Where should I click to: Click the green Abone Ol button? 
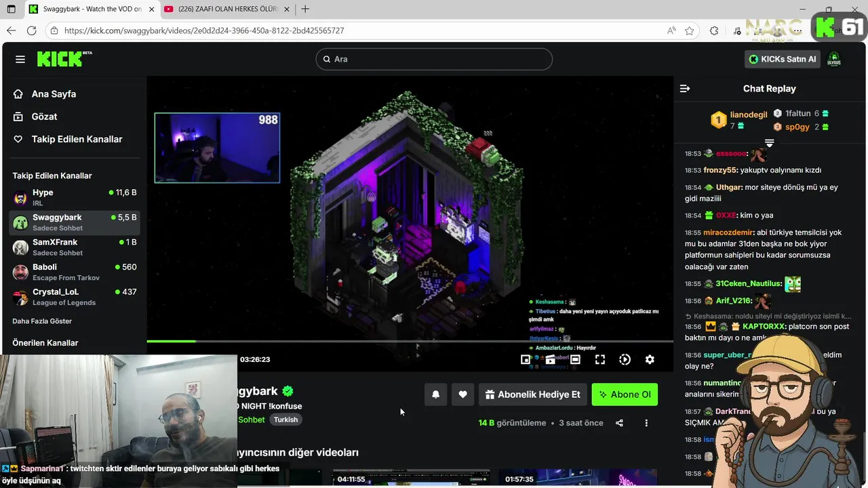coord(625,394)
